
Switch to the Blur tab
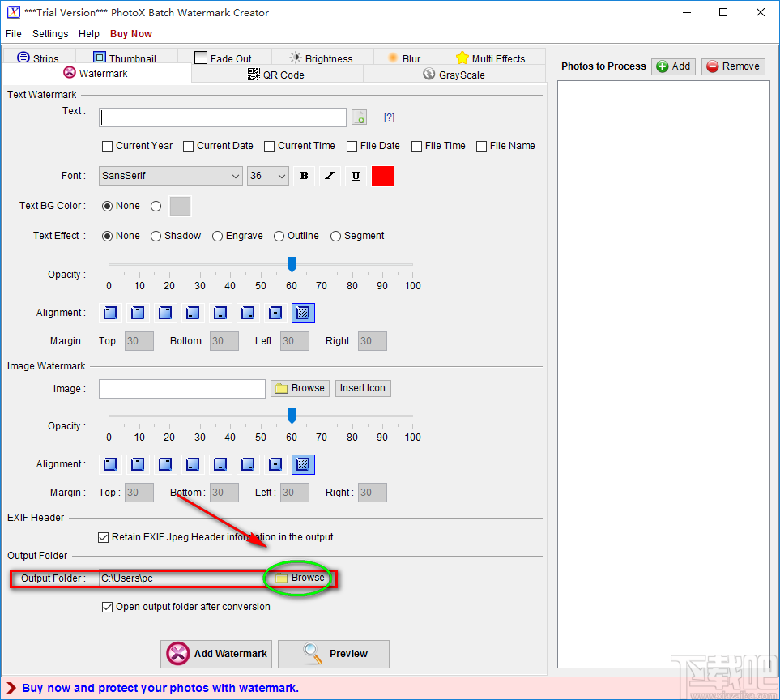pos(405,58)
